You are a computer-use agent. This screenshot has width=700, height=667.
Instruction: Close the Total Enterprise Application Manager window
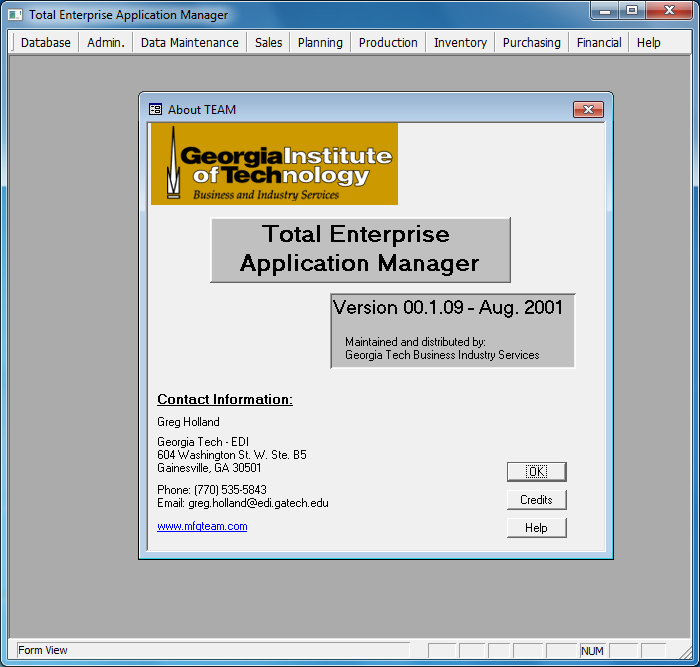coord(669,11)
